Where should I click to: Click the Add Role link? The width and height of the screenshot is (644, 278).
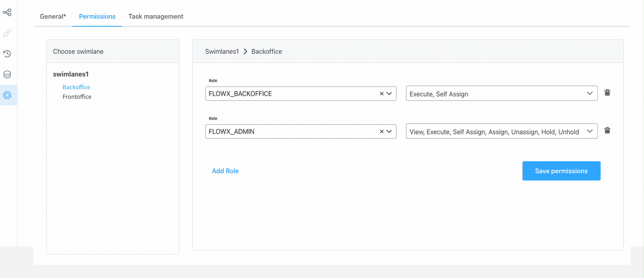[225, 171]
